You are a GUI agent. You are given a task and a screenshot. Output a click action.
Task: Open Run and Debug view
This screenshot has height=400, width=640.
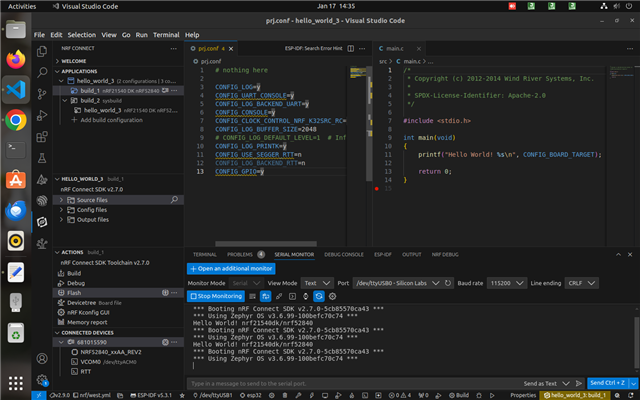point(42,115)
